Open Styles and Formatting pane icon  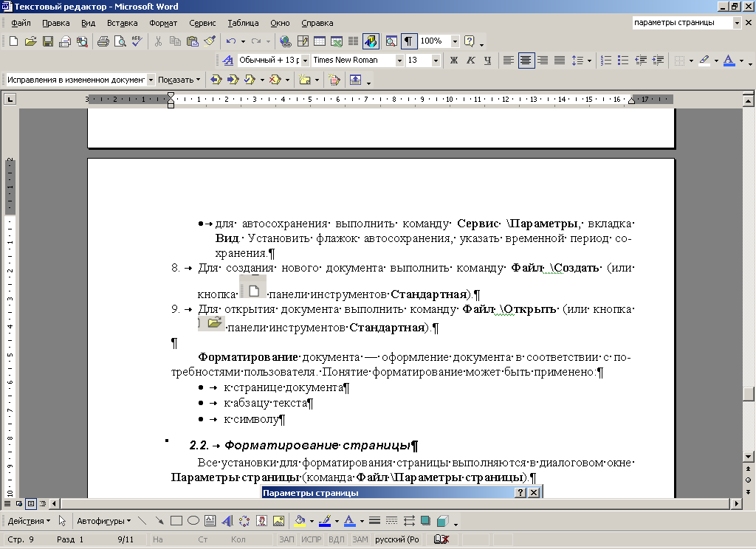(227, 61)
